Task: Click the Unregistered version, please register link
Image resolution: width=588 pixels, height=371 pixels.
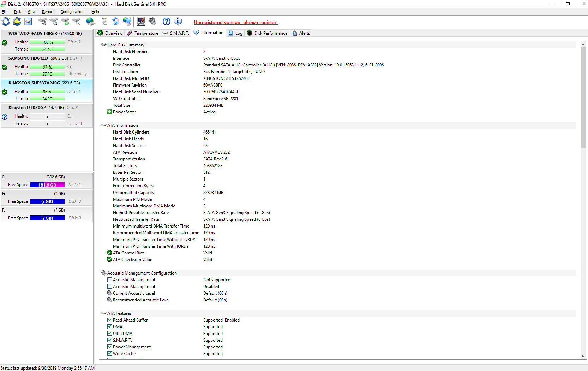Action: pos(236,23)
